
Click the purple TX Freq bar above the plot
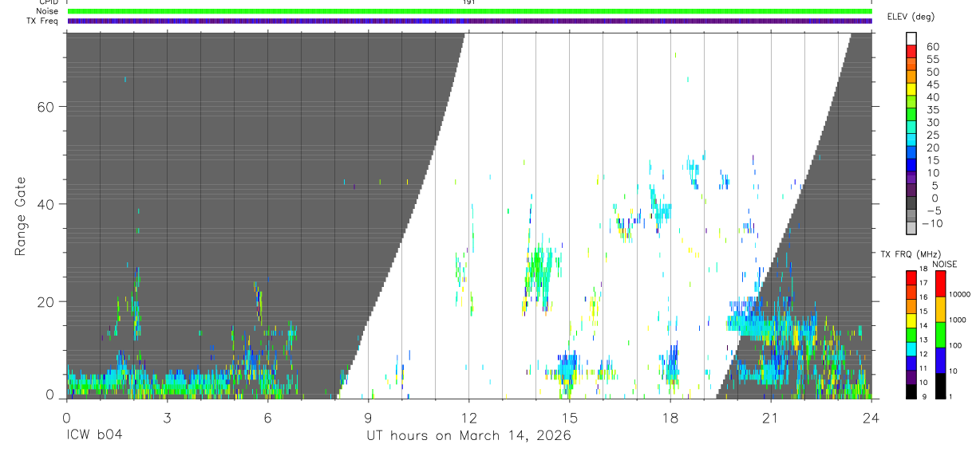(x=469, y=22)
